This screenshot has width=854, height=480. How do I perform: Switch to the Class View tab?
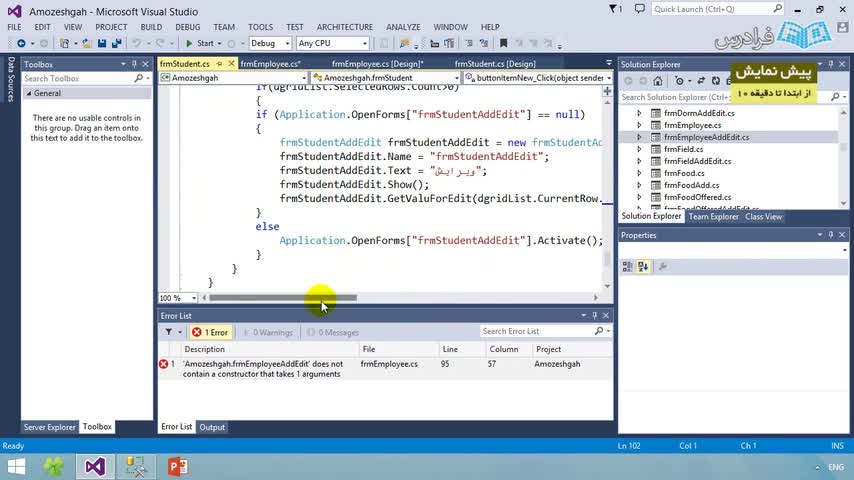[764, 217]
